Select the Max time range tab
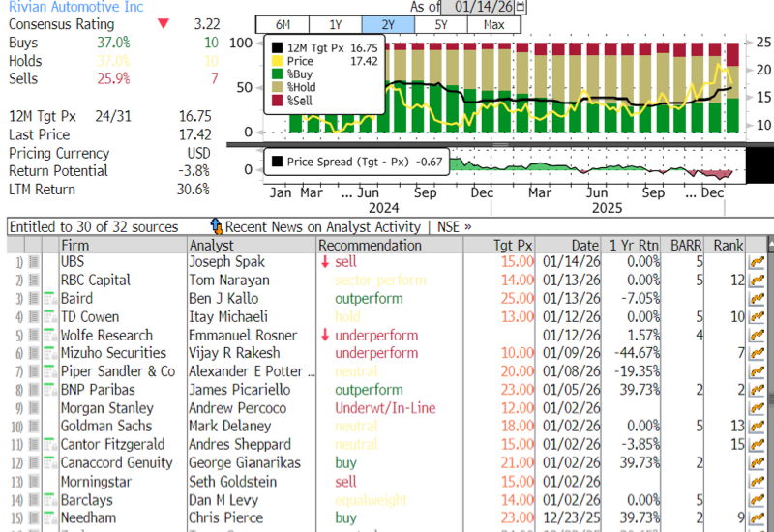Image resolution: width=774 pixels, height=532 pixels. click(x=492, y=24)
